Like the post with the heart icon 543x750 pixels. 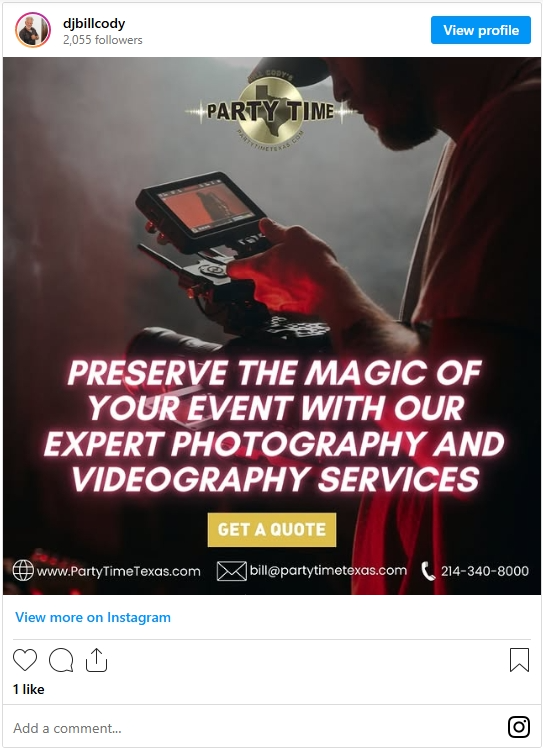(25, 660)
